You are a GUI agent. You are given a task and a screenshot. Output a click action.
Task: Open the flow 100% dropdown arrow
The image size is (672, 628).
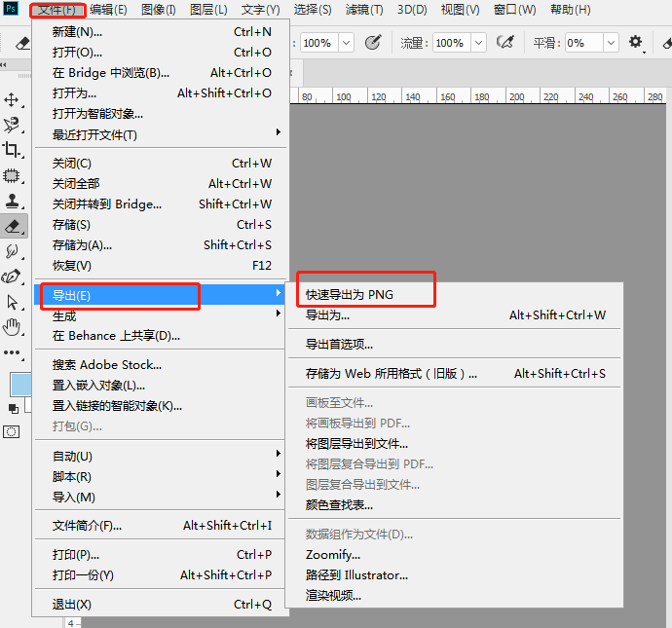pyautogui.click(x=479, y=43)
